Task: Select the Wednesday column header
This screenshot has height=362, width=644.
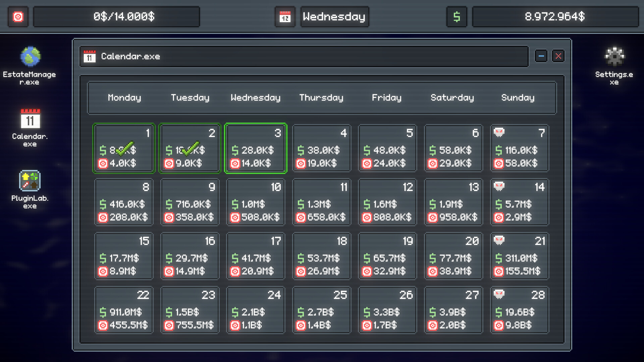Action: [255, 98]
